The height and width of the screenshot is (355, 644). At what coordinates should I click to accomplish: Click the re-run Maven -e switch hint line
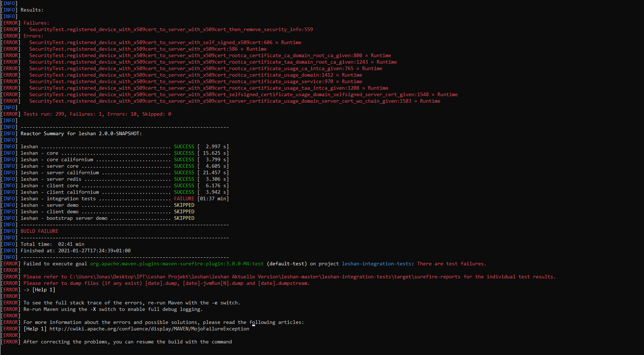(132, 303)
